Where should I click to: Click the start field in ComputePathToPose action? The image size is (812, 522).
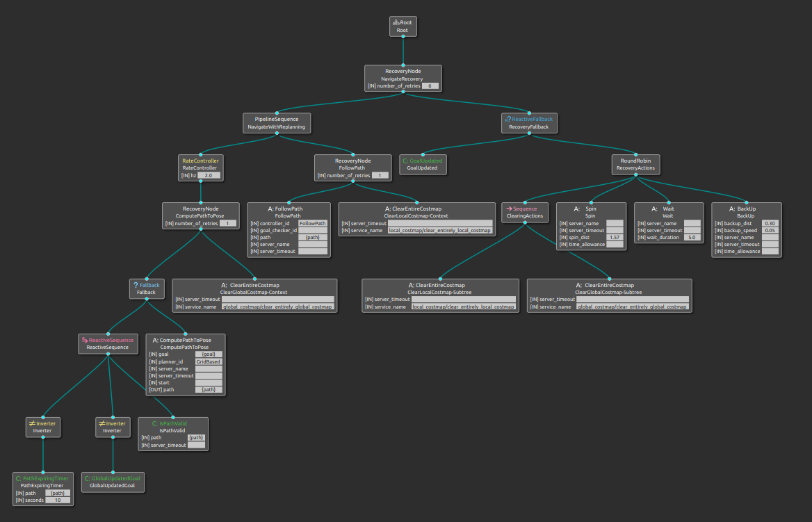pyautogui.click(x=209, y=383)
